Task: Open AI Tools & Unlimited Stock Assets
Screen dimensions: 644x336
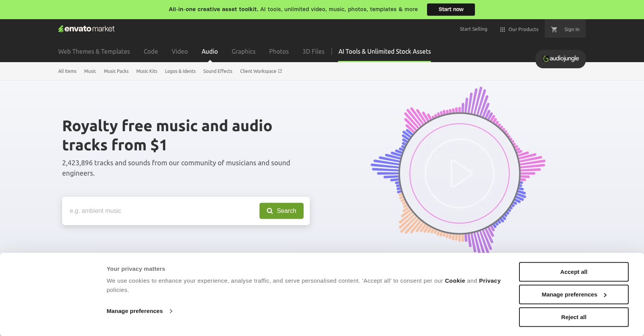Action: tap(384, 51)
